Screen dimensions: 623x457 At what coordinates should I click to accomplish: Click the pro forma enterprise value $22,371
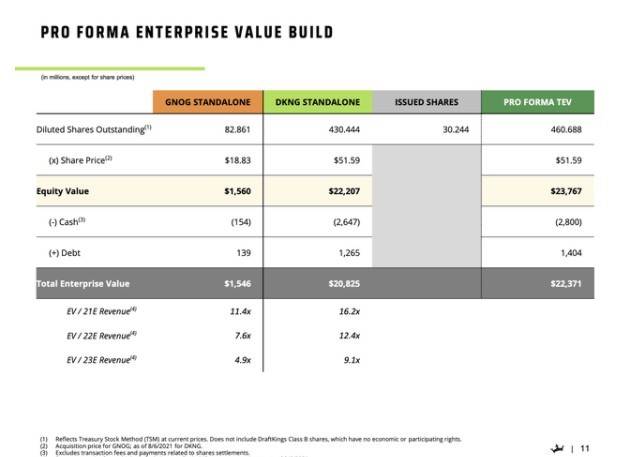[x=564, y=284]
